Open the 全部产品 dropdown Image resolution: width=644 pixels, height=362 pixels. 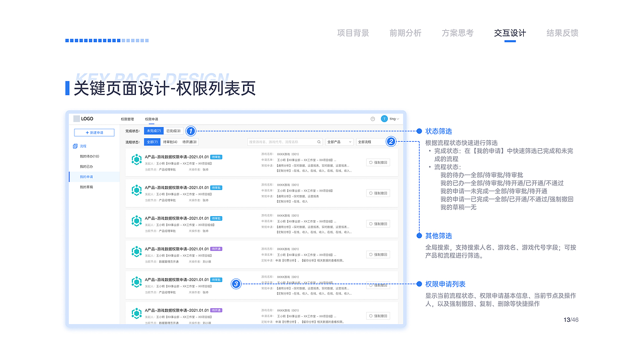pos(340,142)
